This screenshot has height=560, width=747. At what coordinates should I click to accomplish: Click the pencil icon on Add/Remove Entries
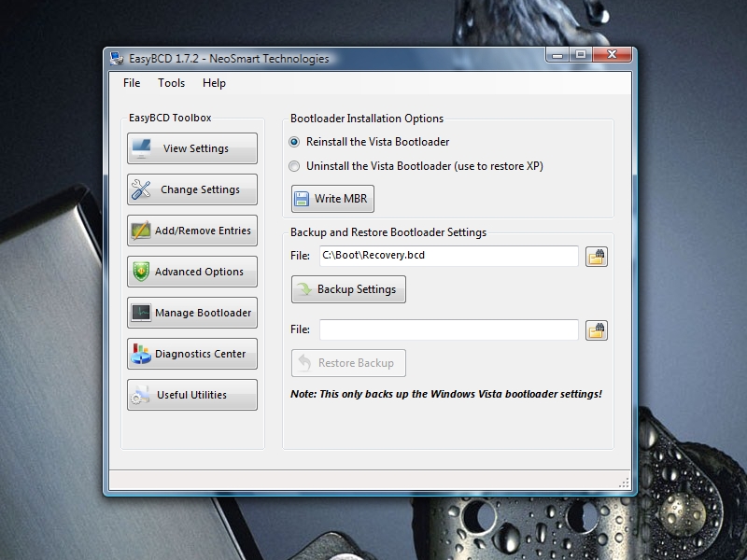(x=141, y=231)
